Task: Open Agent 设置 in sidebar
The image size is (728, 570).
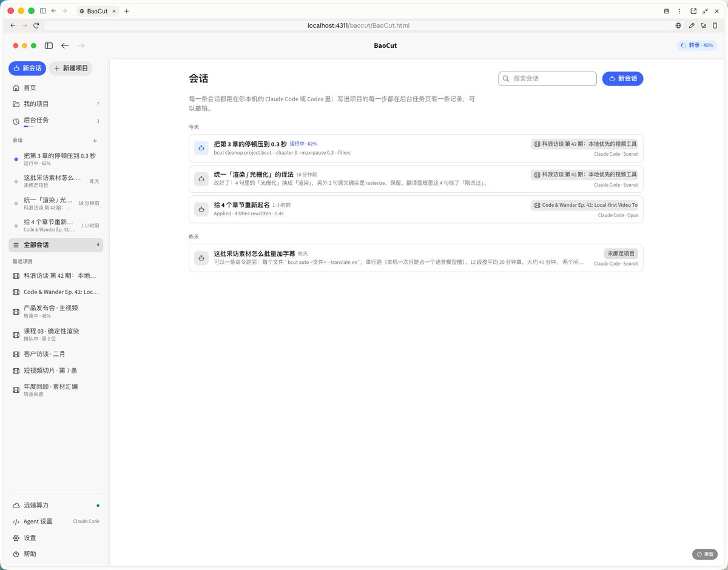Action: (56, 521)
